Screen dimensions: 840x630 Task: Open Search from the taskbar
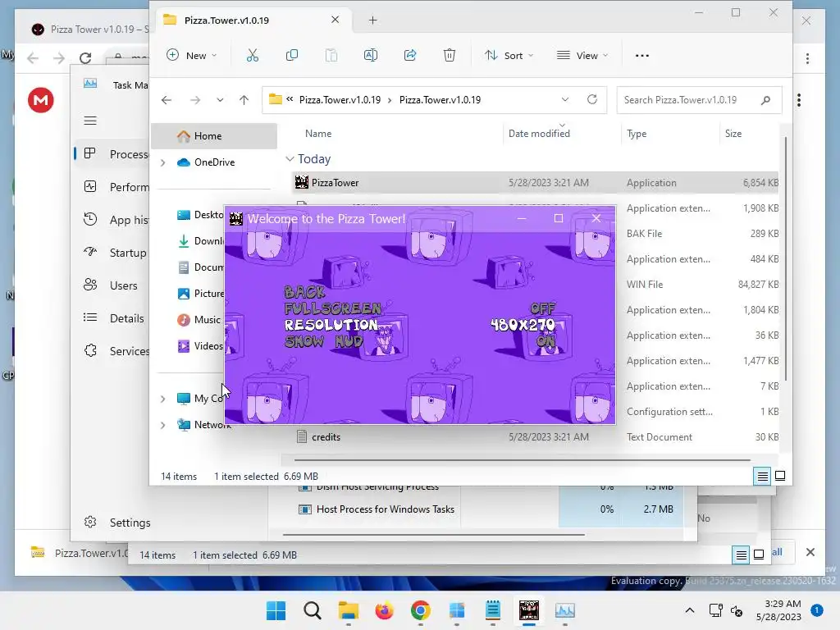click(313, 610)
